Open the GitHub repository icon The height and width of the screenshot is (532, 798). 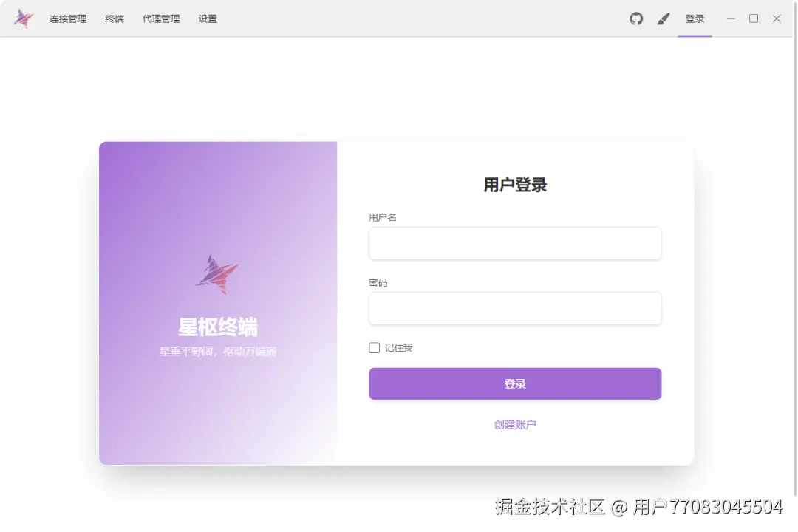[x=636, y=18]
